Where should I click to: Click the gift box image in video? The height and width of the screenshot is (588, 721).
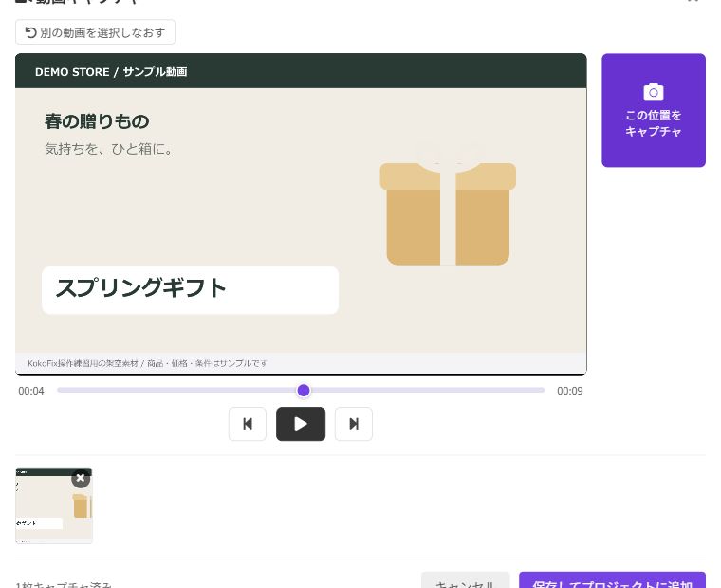448,203
